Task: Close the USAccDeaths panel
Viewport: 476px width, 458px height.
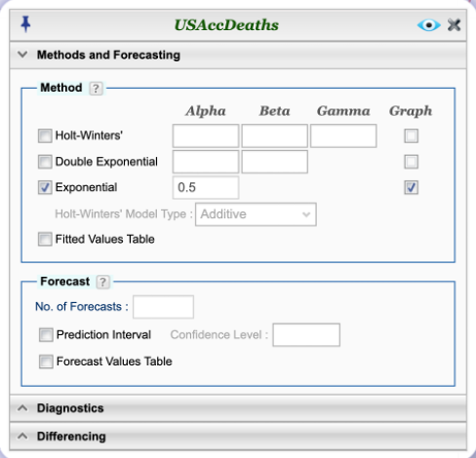Action: point(454,25)
